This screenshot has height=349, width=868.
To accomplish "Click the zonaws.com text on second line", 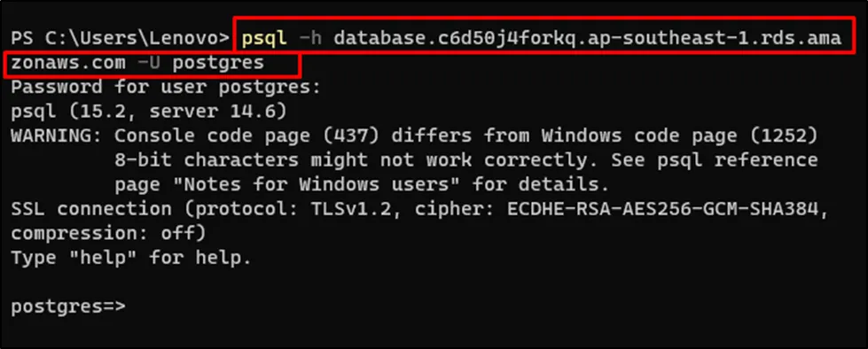I will (x=68, y=63).
